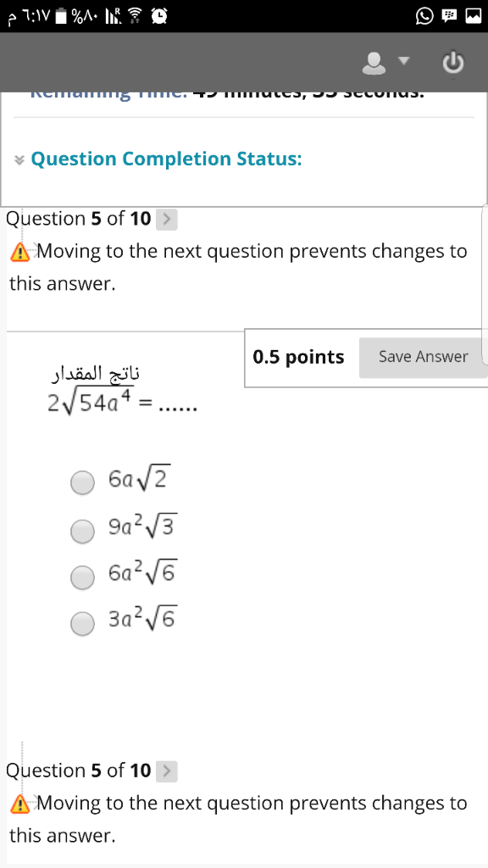Tap the bottom warning triangle icon
Screen dimensions: 488x868
20,804
